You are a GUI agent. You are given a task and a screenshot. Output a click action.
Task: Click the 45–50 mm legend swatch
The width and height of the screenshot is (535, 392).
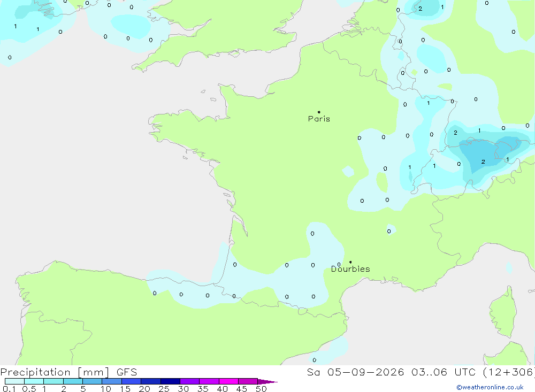pyautogui.click(x=248, y=381)
